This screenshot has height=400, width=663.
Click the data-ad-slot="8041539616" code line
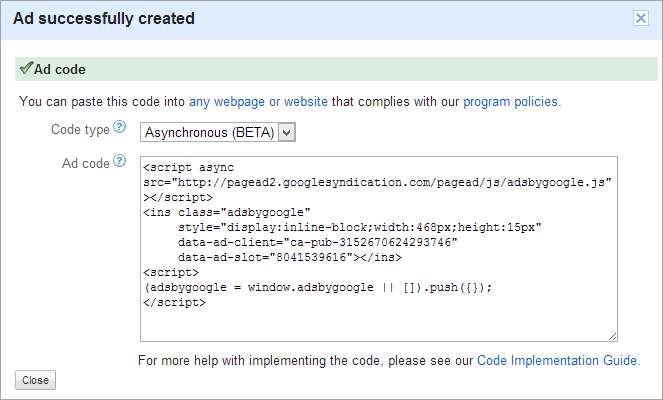(290, 257)
